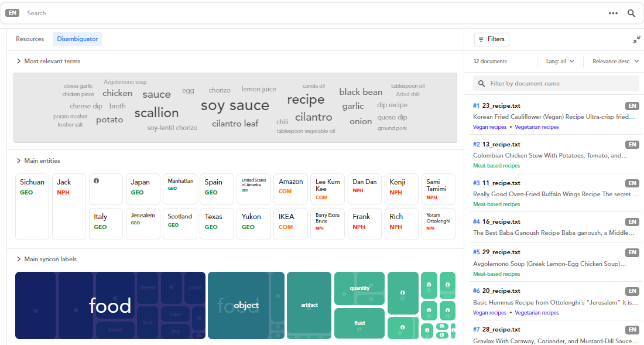Collapse the Main syncon labels section
This screenshot has height=345, width=644.
point(19,259)
